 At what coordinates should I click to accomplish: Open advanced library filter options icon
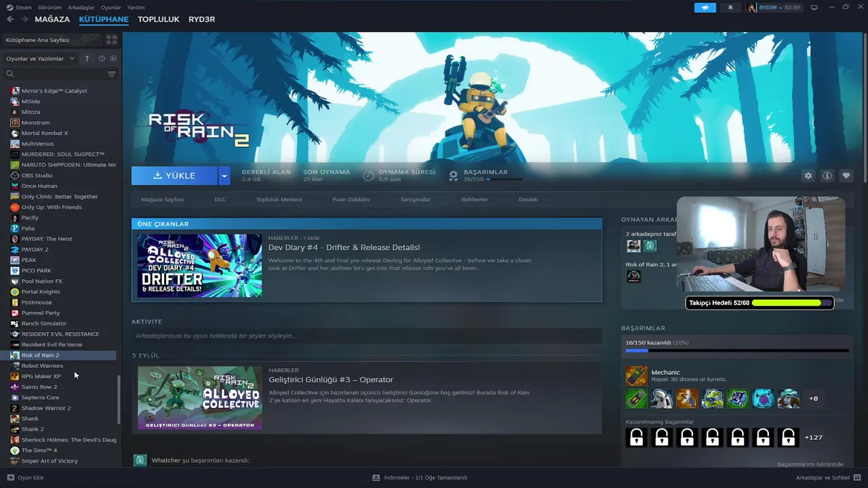[x=112, y=74]
